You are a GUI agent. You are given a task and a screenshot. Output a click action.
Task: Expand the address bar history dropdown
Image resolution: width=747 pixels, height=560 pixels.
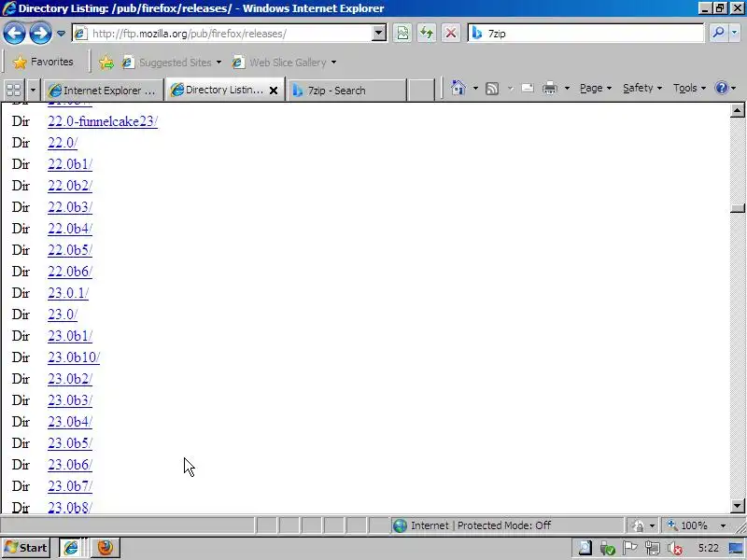point(379,34)
